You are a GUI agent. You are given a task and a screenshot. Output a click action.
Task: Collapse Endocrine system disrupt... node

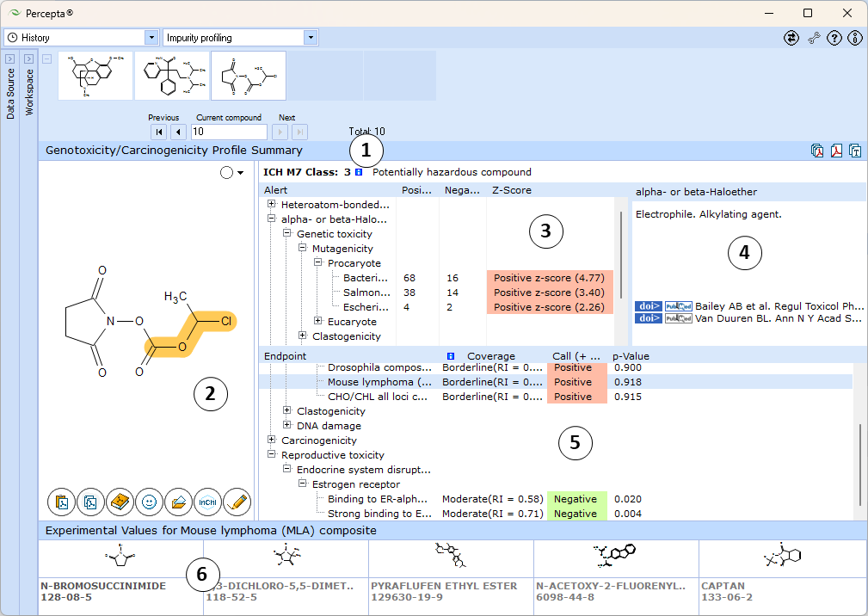point(286,469)
